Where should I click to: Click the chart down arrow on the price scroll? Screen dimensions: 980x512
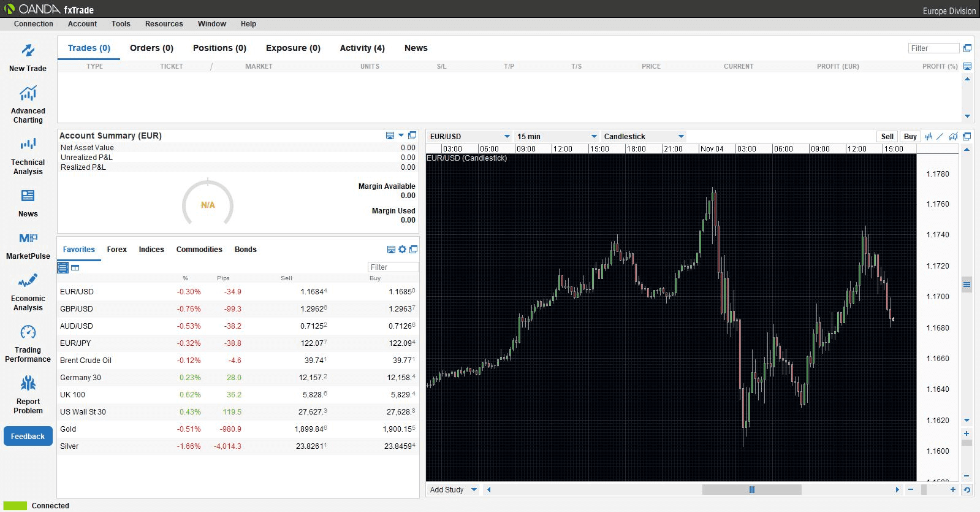967,421
